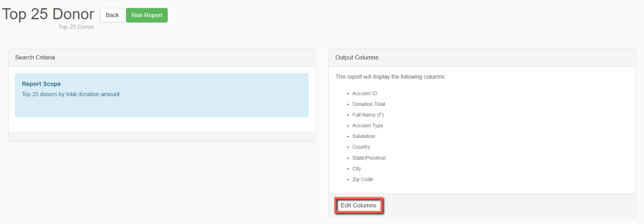Image resolution: width=644 pixels, height=224 pixels.
Task: Select the Zip Code column entry
Action: point(363,179)
